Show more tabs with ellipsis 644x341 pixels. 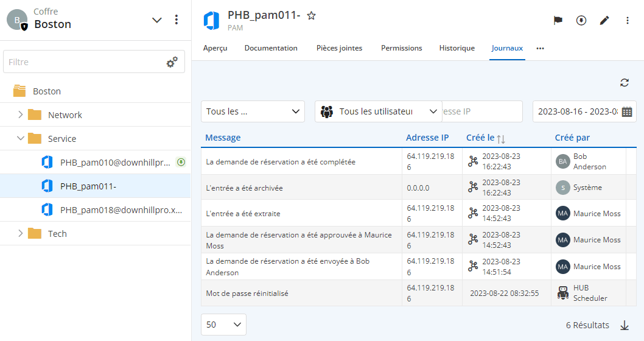540,49
